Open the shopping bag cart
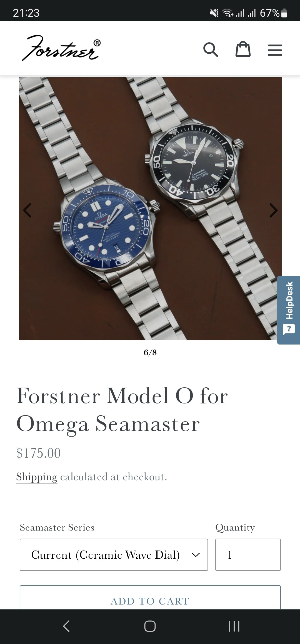Screen dimensions: 300x644 coord(243,49)
